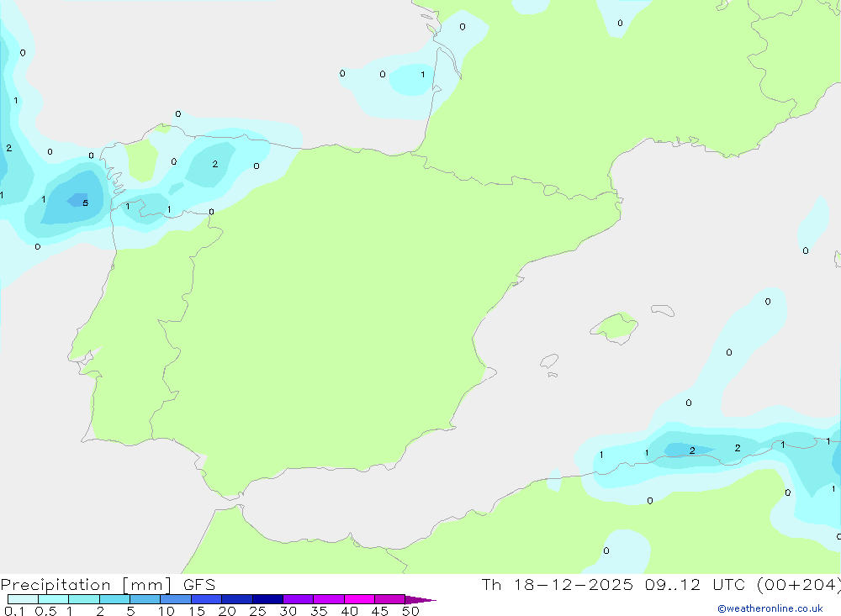This screenshot has height=616, width=841.
Task: Select the 25–30 mm navy legend swatch
Action: pyautogui.click(x=267, y=599)
